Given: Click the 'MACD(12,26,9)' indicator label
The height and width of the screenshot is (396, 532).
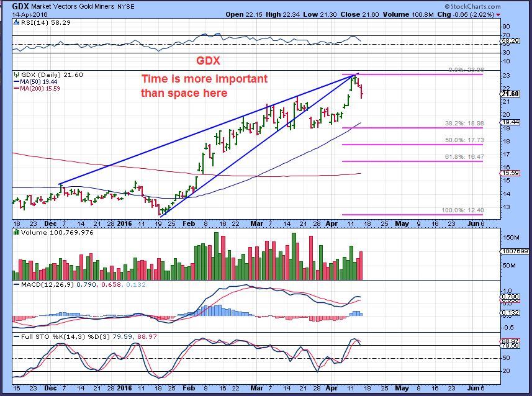Looking at the screenshot, I should (x=47, y=284).
